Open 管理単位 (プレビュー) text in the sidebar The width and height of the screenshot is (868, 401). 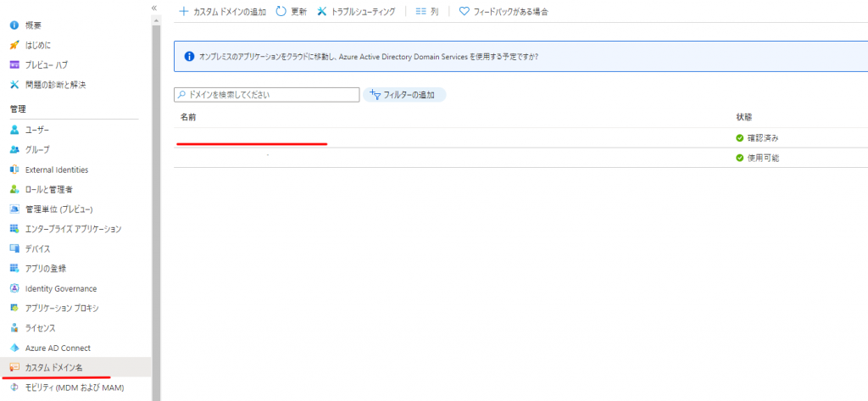tap(58, 209)
